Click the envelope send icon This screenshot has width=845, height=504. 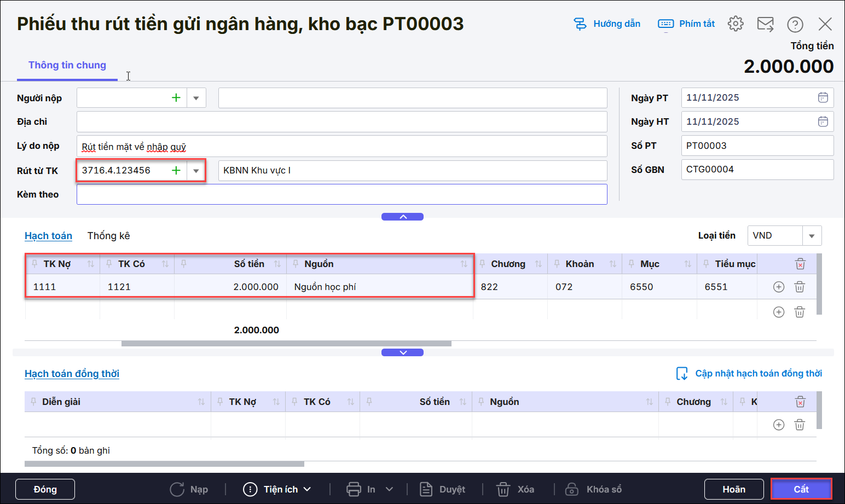tap(765, 24)
